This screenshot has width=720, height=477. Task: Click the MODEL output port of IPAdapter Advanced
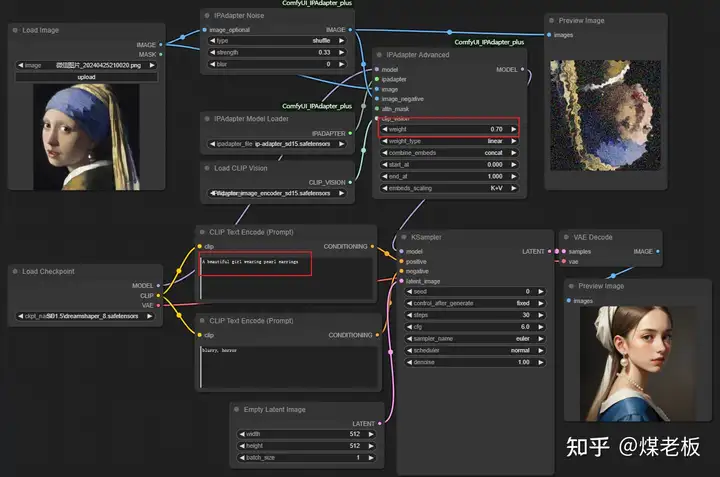(523, 69)
